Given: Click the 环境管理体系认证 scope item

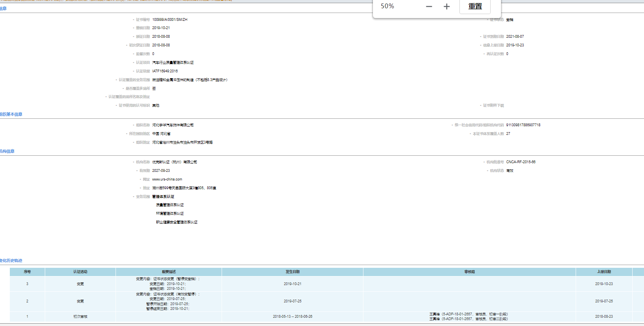Looking at the screenshot, I should click(x=170, y=214).
